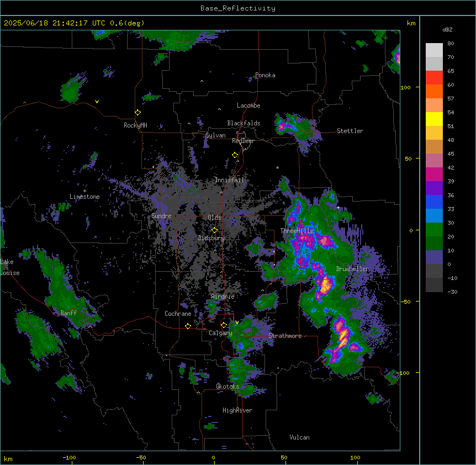Select the Sylvan label
The image size is (476, 465).
215,135
